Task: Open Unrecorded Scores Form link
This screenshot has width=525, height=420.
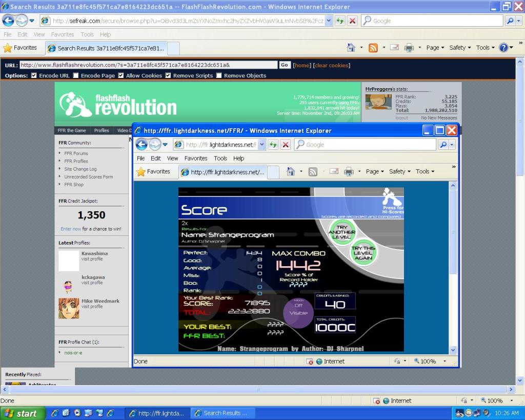Action: click(x=88, y=177)
